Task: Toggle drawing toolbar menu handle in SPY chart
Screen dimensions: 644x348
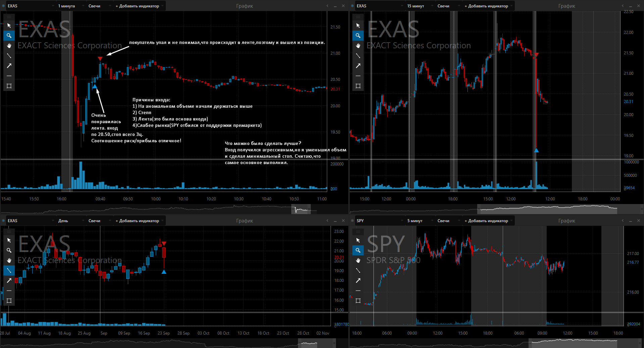Action: click(358, 232)
